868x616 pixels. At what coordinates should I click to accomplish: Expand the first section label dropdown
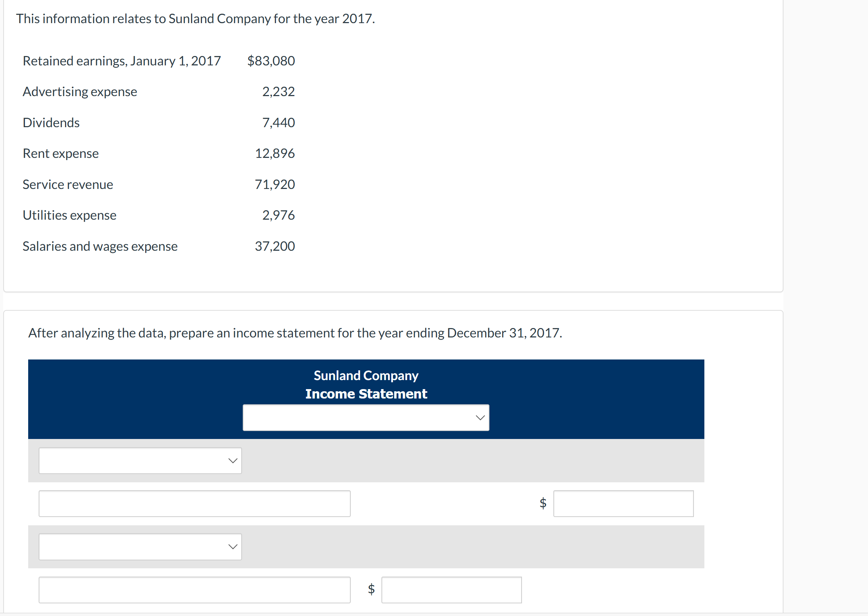coord(140,461)
